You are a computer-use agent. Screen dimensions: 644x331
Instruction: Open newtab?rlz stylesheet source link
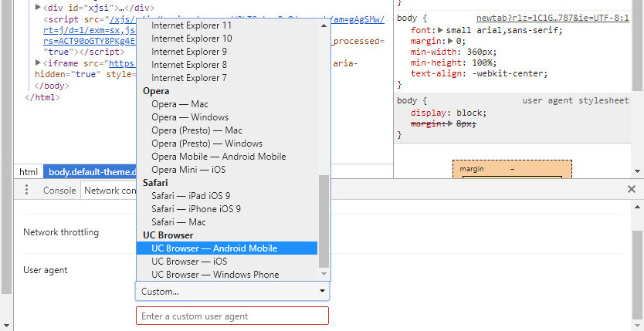(x=552, y=18)
